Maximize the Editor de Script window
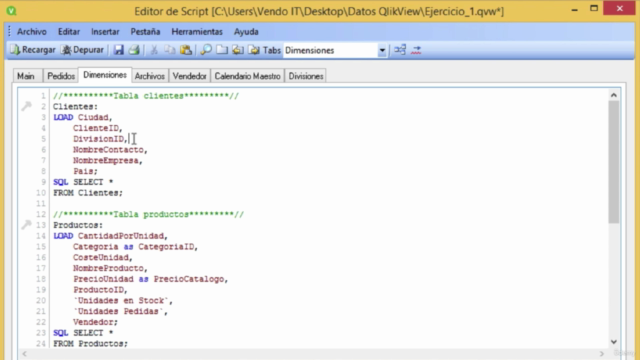The image size is (640, 360). pos(594,8)
